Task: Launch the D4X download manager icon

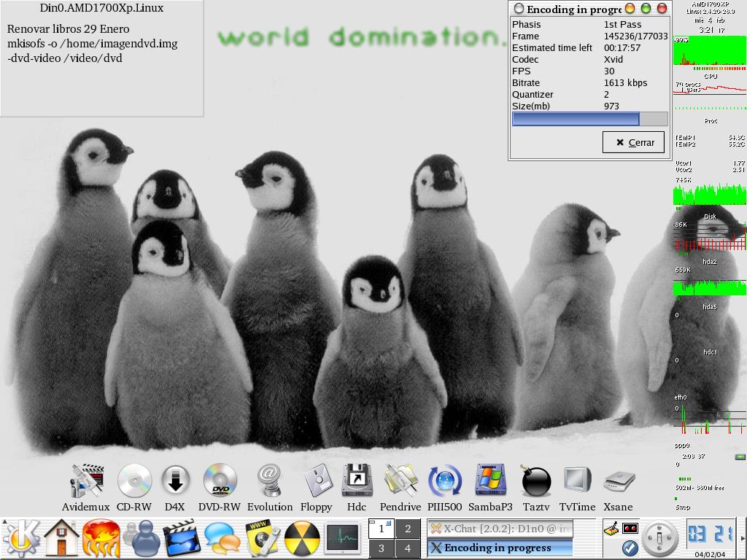Action: (175, 482)
